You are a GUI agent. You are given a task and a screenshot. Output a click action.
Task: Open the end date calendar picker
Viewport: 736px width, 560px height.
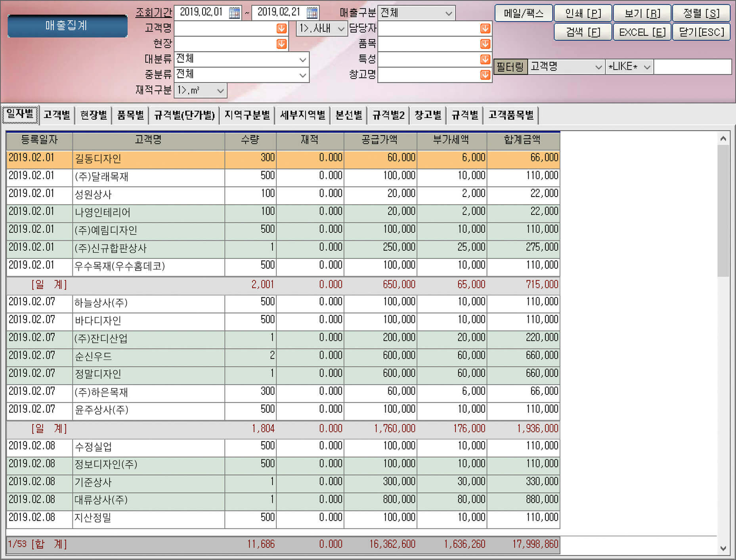coord(312,13)
